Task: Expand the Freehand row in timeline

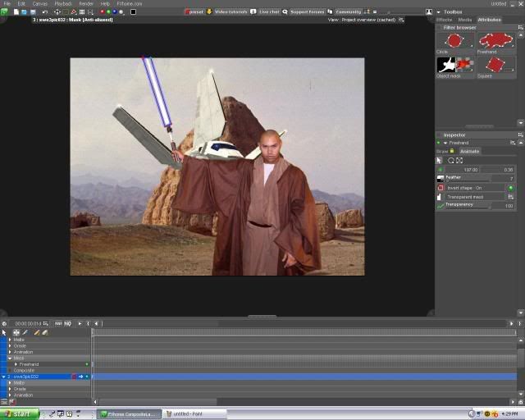Action: pos(16,364)
